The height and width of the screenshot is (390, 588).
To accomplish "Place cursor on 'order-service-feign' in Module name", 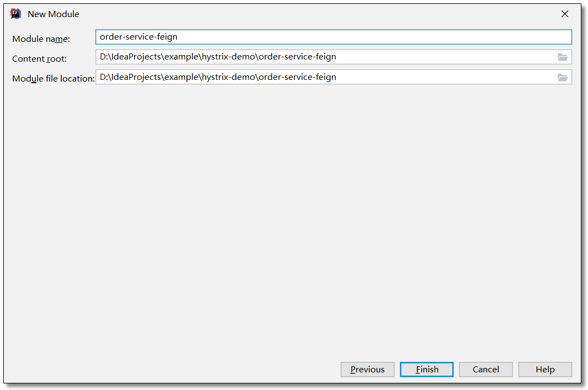I will pyautogui.click(x=138, y=37).
